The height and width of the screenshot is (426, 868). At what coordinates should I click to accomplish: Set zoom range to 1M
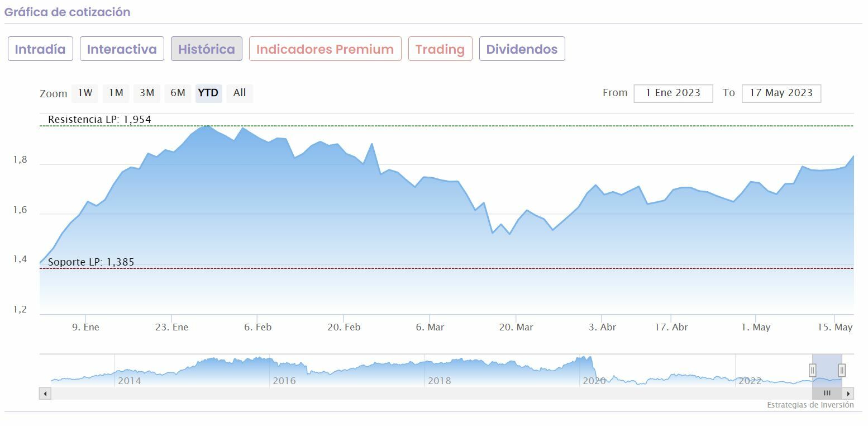point(116,93)
